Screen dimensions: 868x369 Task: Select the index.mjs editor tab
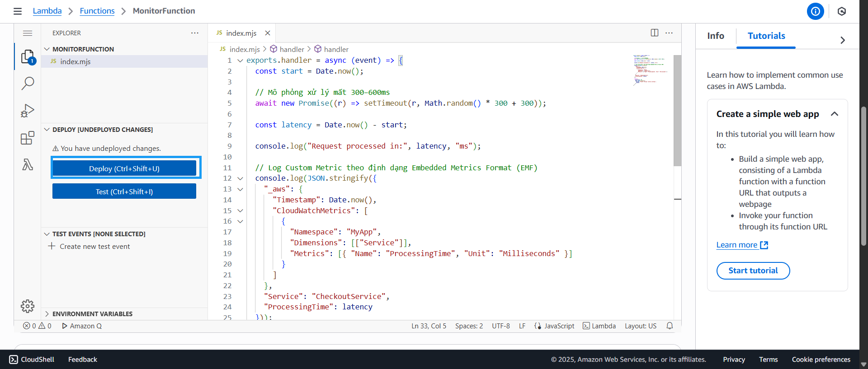(241, 33)
